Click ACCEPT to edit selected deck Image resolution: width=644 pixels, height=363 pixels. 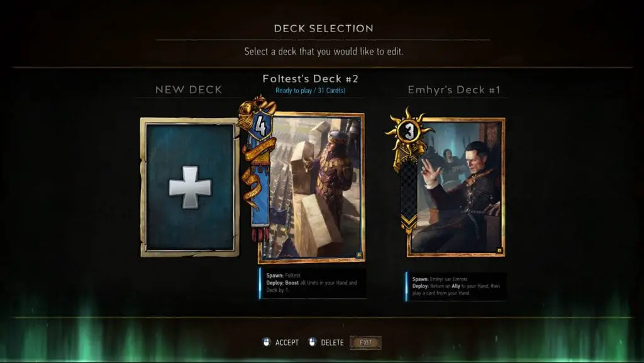point(287,342)
